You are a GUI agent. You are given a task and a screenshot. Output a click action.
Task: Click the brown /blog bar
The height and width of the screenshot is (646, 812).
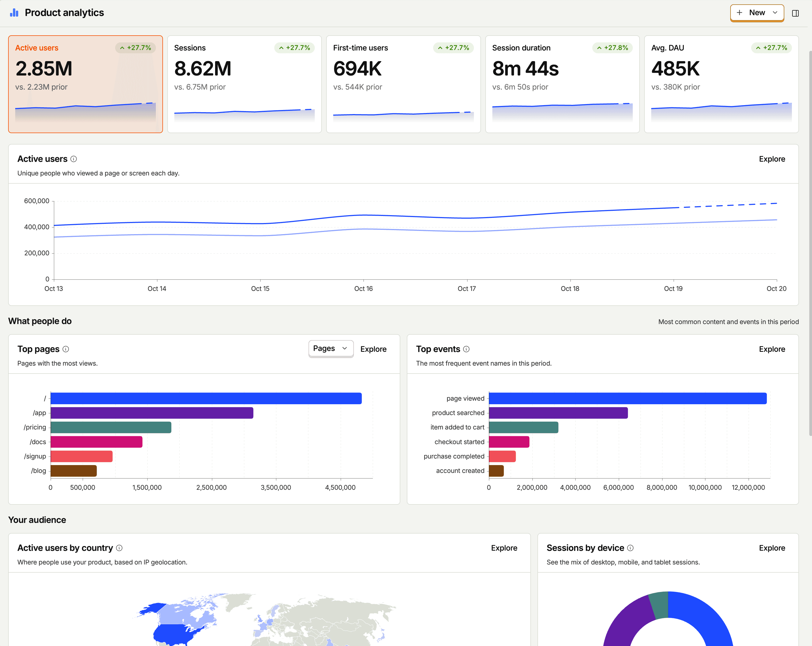73,471
